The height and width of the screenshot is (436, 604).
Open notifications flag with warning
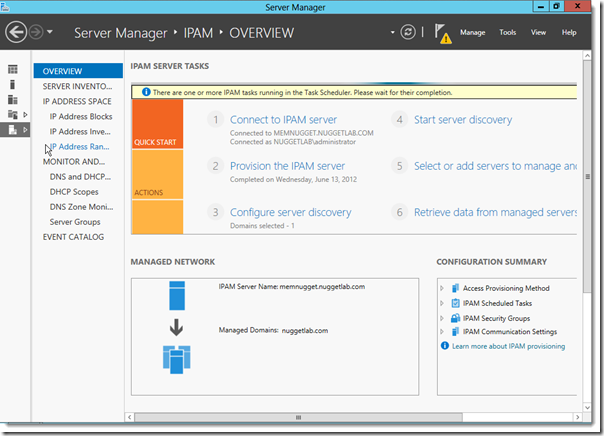click(x=443, y=34)
